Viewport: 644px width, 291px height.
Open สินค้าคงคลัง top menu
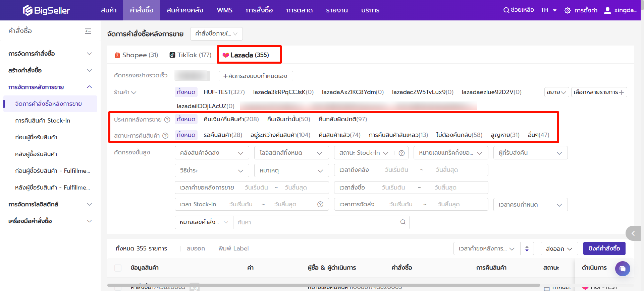tap(185, 10)
